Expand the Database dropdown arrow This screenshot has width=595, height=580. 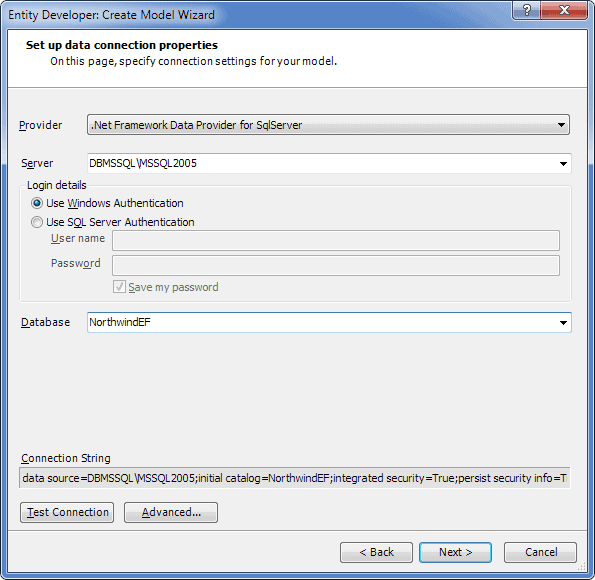[x=563, y=323]
